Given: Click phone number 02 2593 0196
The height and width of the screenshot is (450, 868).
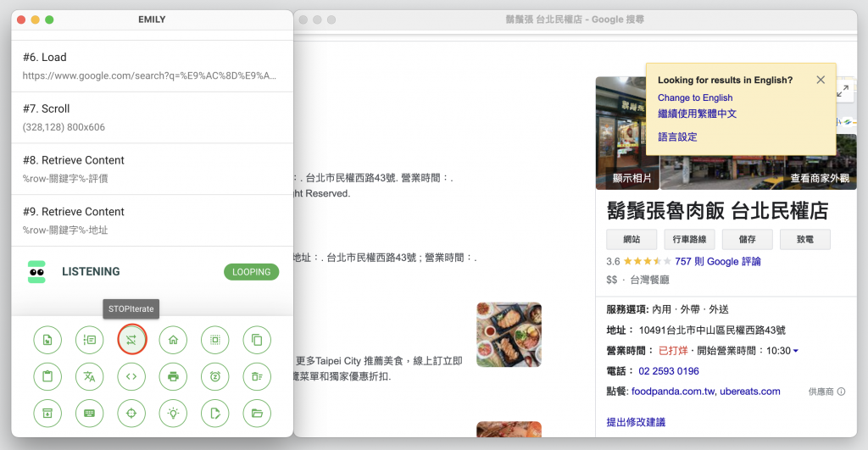Looking at the screenshot, I should pyautogui.click(x=668, y=371).
